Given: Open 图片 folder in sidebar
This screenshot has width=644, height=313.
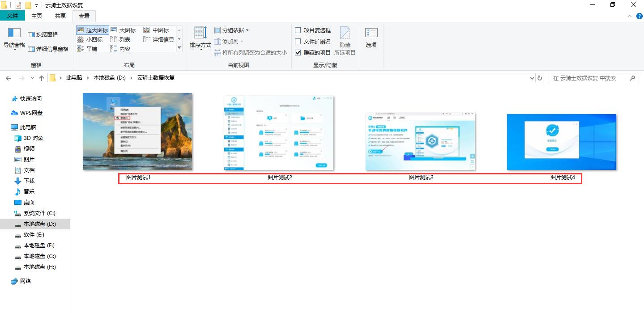Looking at the screenshot, I should (x=25, y=159).
